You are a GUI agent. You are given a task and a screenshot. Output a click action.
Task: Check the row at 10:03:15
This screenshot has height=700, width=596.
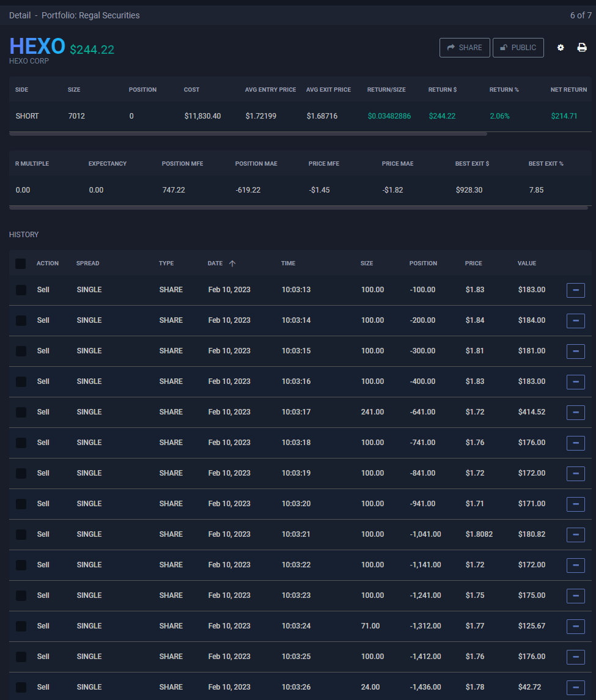(21, 351)
